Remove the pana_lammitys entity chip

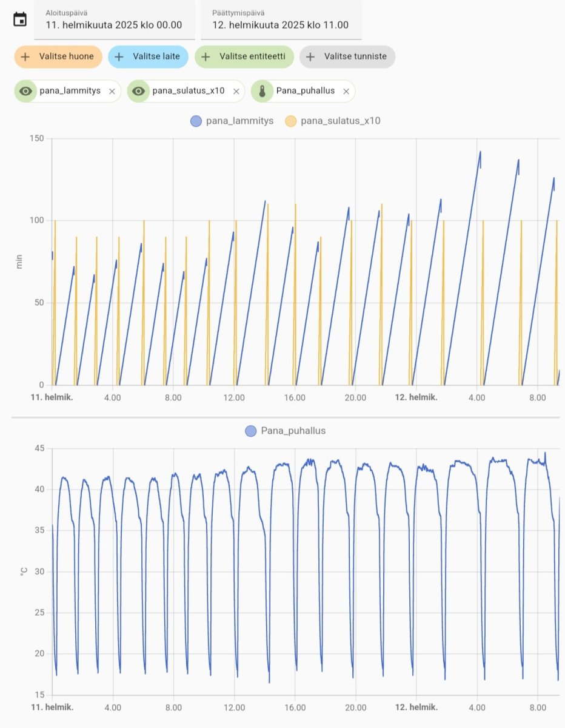click(x=112, y=91)
